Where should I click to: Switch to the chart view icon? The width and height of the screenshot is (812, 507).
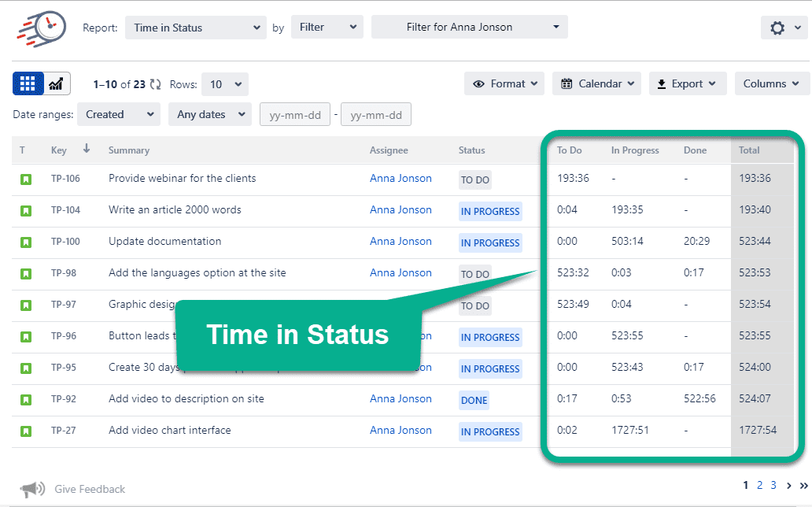(57, 83)
